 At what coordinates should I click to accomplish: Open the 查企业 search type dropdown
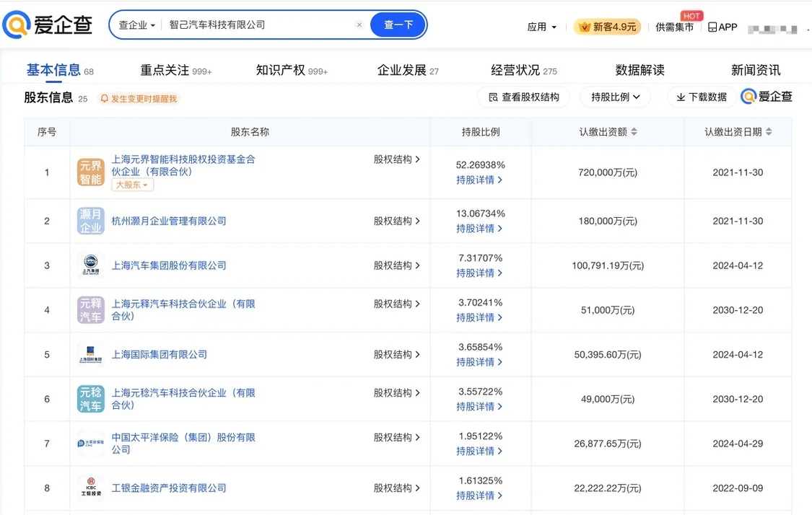click(136, 25)
